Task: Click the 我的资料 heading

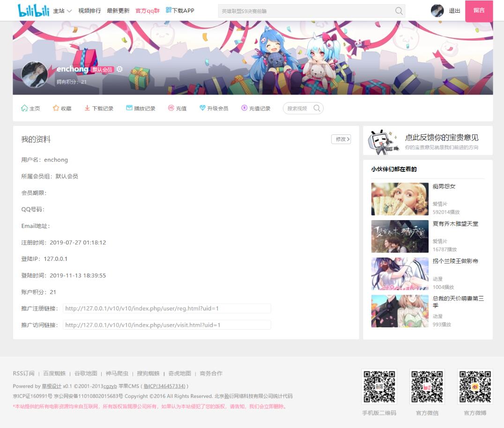Action: [x=36, y=139]
